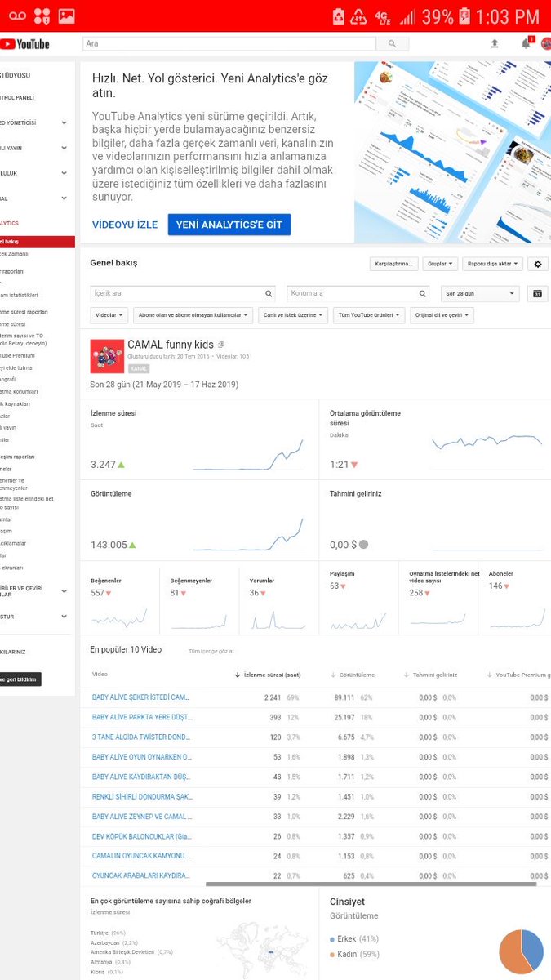Click VİDEOYU İZLE link
The height and width of the screenshot is (980, 551).
(125, 224)
